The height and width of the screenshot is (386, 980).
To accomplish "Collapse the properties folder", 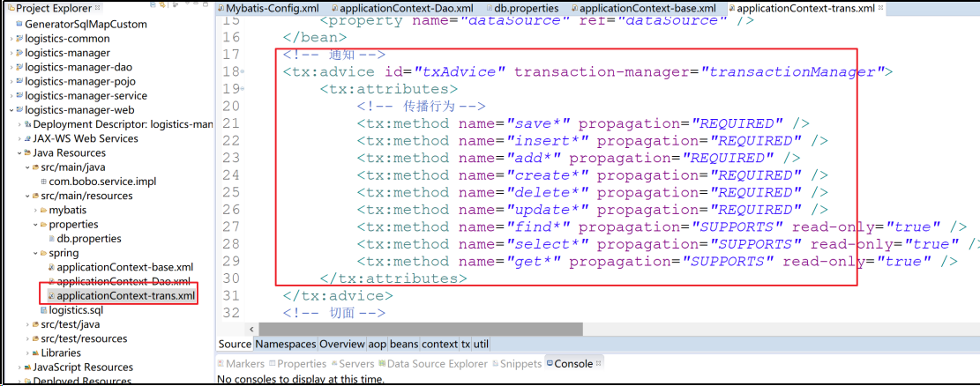I will (35, 225).
